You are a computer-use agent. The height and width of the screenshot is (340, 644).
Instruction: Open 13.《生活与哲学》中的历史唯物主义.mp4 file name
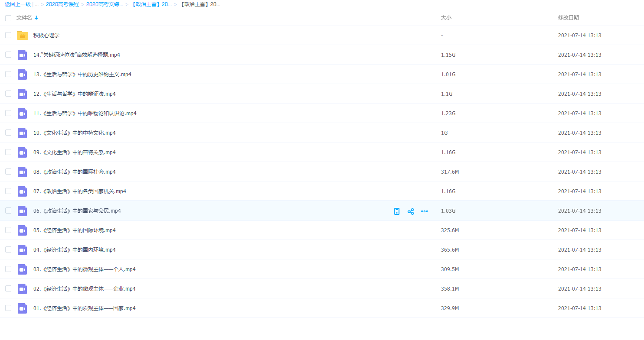click(82, 74)
